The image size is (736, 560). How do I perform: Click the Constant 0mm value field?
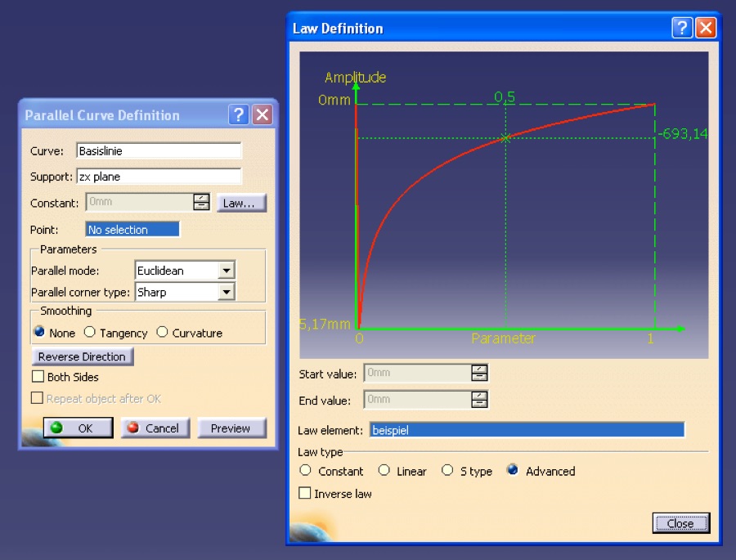coord(139,202)
